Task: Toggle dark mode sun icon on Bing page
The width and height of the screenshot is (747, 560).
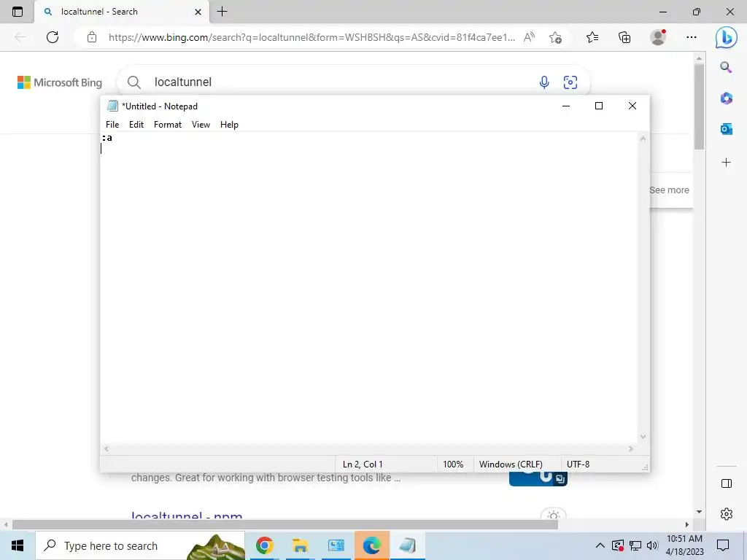Action: coord(553,515)
